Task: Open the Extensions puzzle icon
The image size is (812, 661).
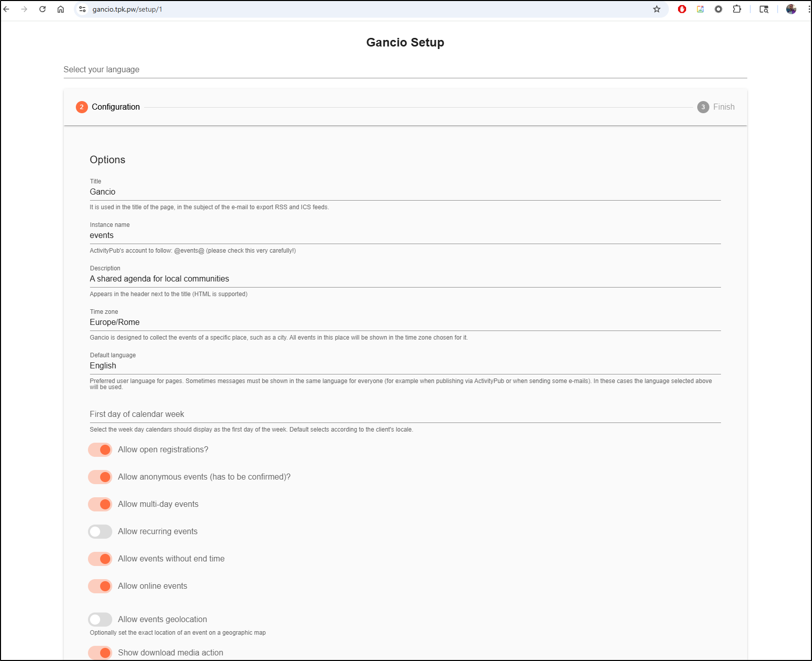Action: click(x=737, y=9)
